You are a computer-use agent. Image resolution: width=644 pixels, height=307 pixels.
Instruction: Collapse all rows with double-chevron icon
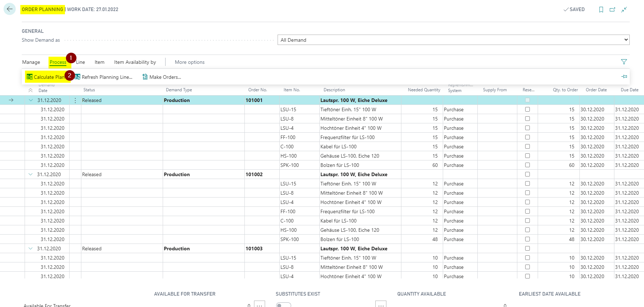[31, 90]
